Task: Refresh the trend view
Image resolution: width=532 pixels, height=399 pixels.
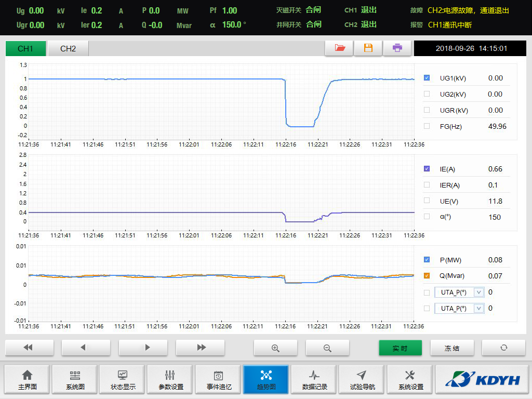Action: tap(503, 348)
